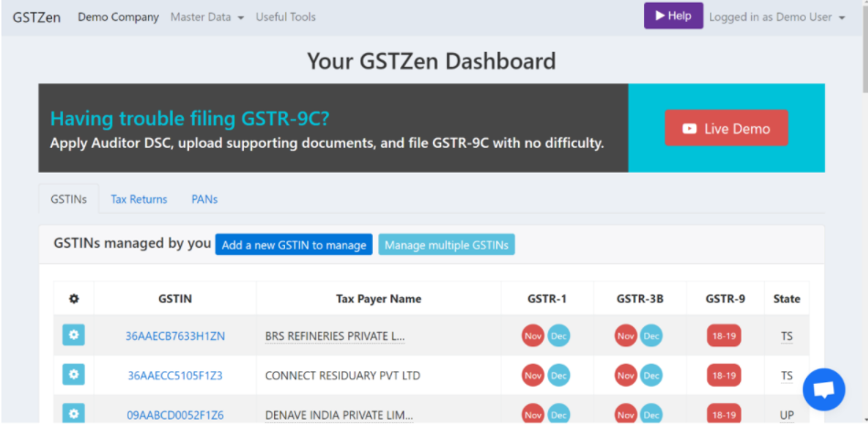Click GSTR-3B Dec badge for Connect Residuary
868x425 pixels.
[651, 375]
